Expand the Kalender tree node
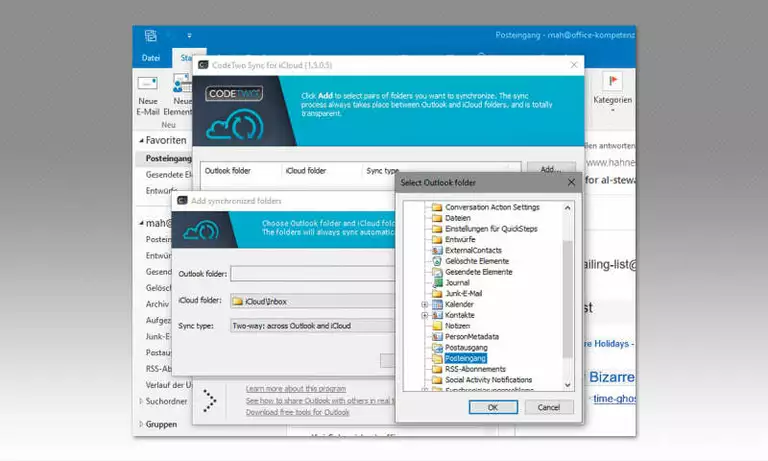This screenshot has width=768, height=461. [x=425, y=304]
